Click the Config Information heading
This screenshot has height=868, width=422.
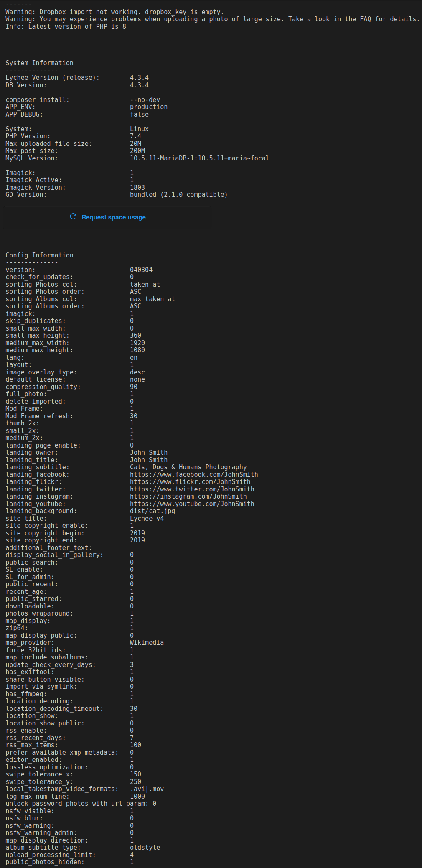(x=39, y=255)
